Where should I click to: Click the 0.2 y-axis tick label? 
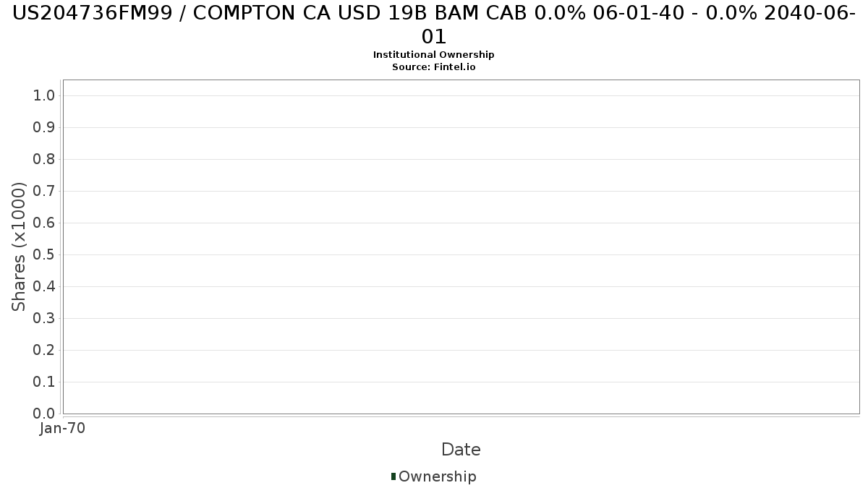point(44,351)
